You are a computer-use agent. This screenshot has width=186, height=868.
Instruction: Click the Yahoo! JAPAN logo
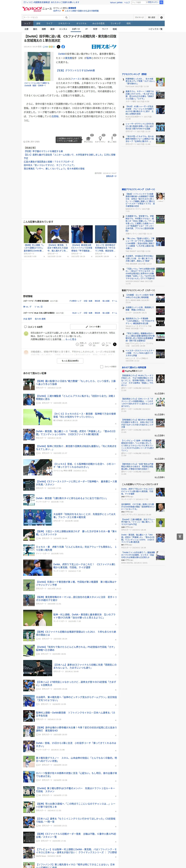(32, 9)
